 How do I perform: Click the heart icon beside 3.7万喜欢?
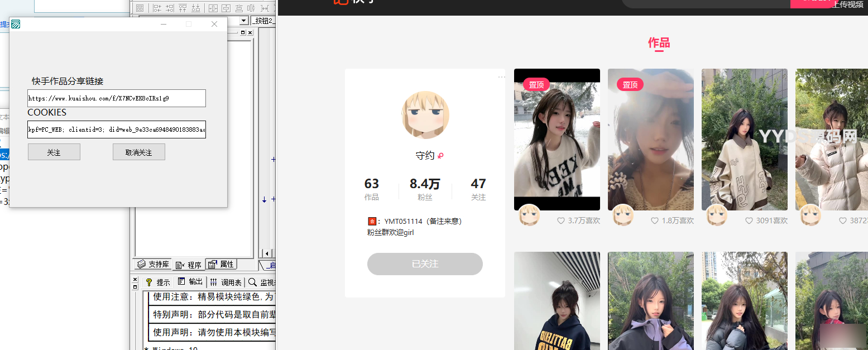coord(561,220)
